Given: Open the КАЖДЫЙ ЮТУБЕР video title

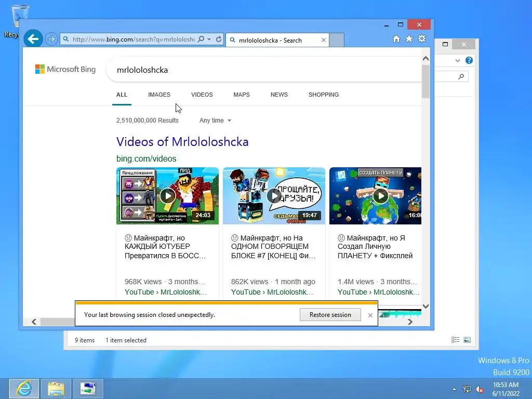Looking at the screenshot, I should point(165,247).
